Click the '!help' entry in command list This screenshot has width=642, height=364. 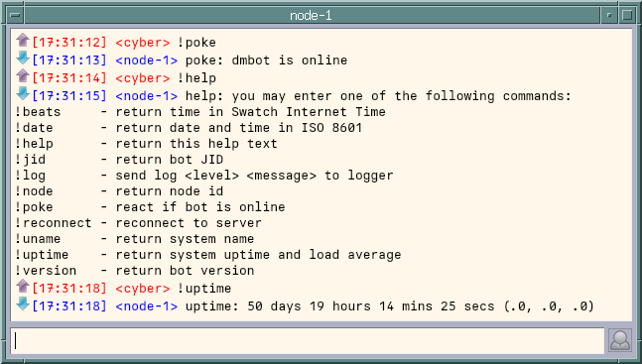146,144
